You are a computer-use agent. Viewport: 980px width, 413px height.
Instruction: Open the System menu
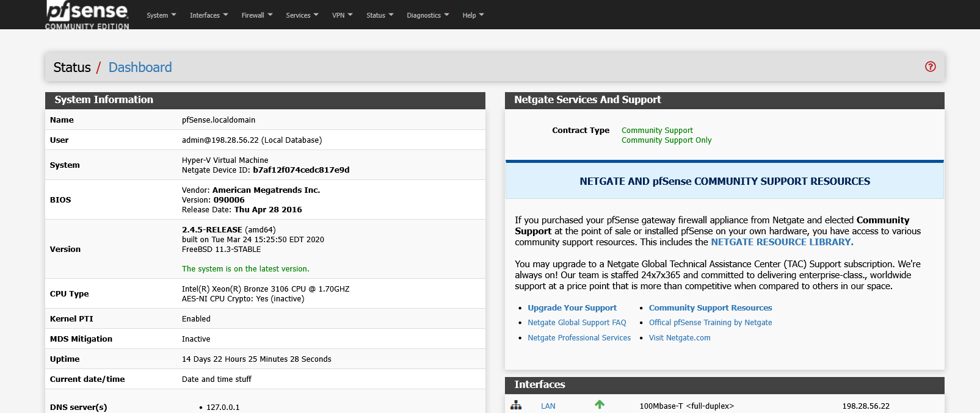point(161,15)
